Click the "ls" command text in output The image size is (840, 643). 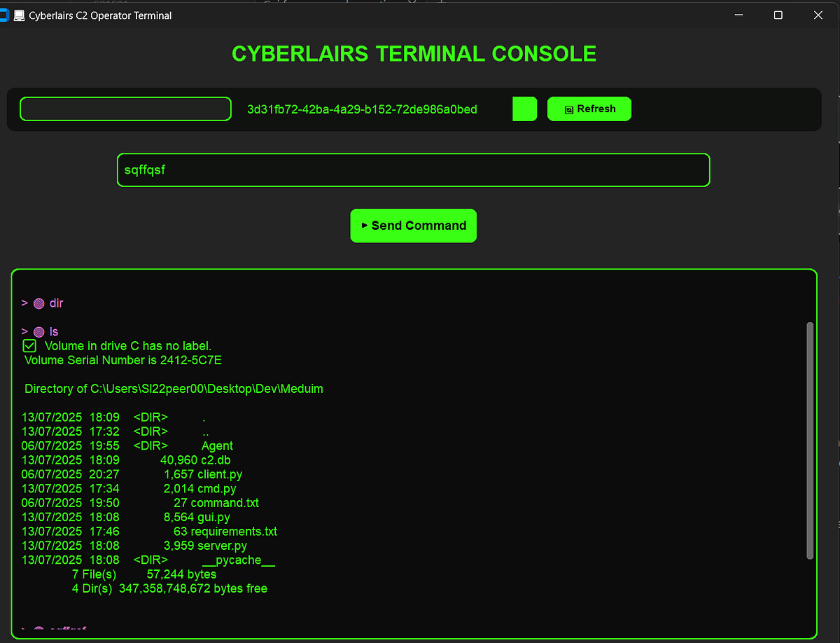[x=55, y=331]
